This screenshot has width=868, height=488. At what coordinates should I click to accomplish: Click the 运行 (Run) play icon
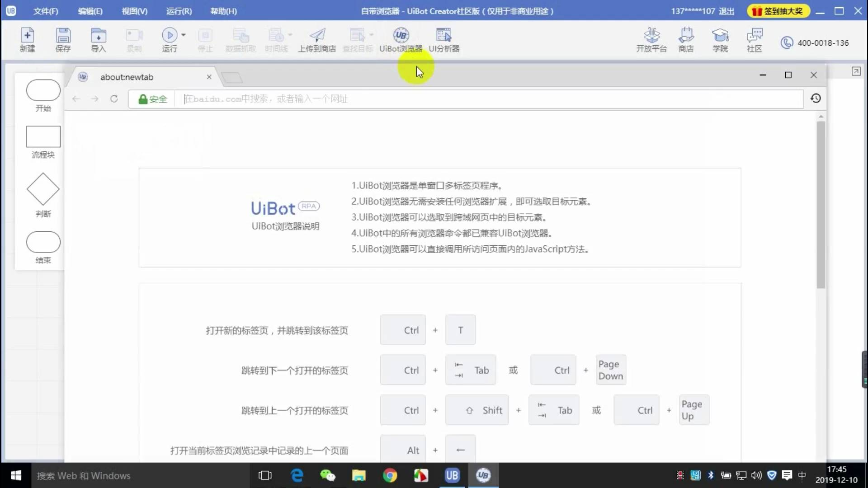click(x=170, y=35)
